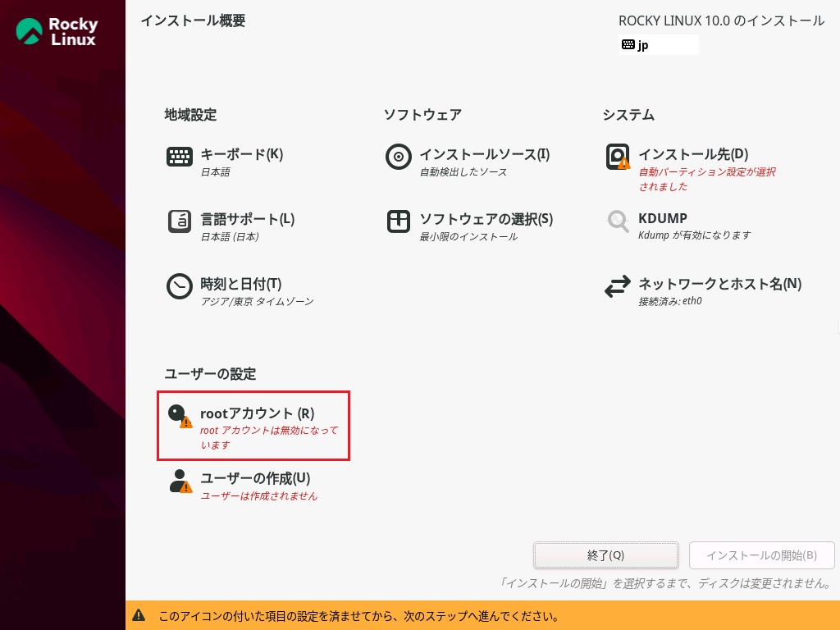Click the root account key icon
Viewport: 840px width, 630px height.
(179, 416)
